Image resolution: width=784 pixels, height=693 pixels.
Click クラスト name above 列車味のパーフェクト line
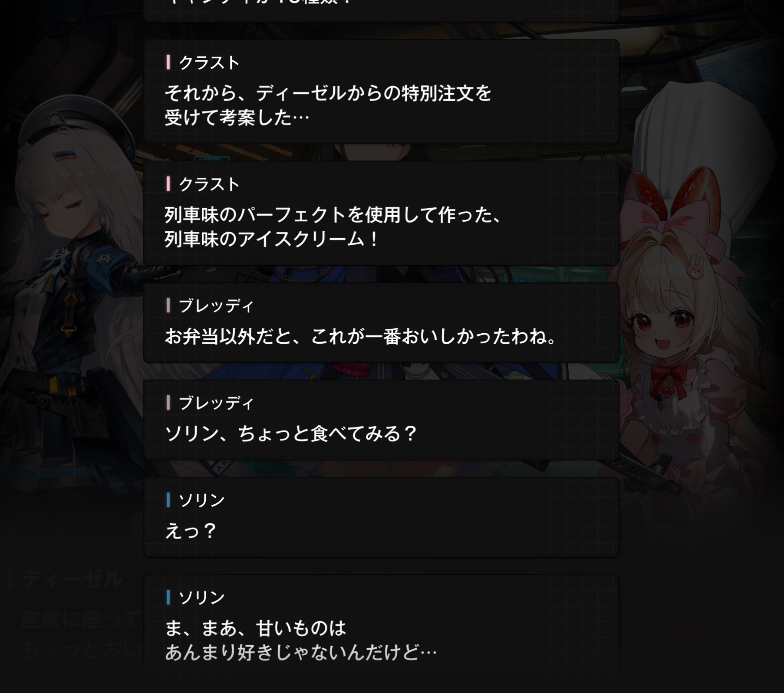pos(209,184)
